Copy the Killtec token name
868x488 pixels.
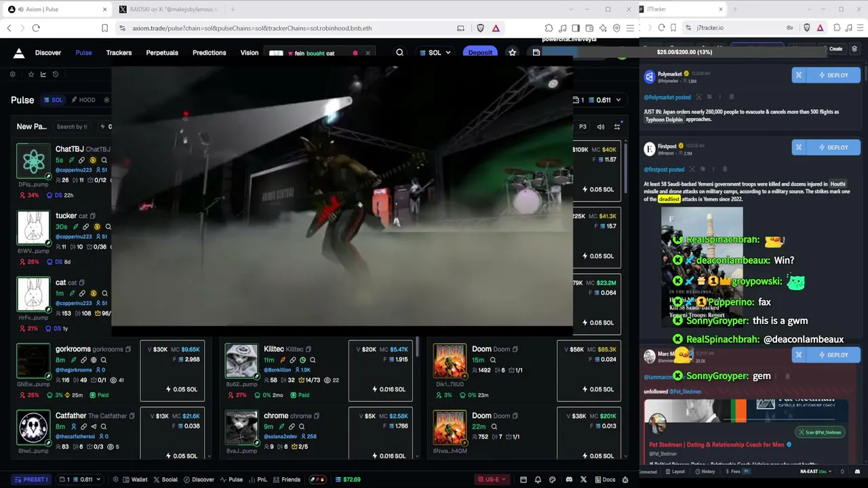pos(309,349)
